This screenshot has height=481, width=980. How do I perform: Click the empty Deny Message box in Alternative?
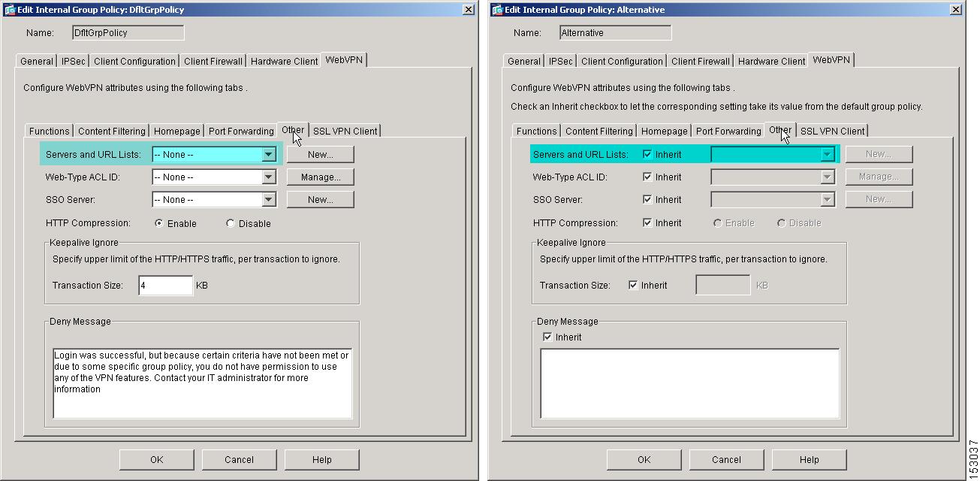pyautogui.click(x=689, y=383)
